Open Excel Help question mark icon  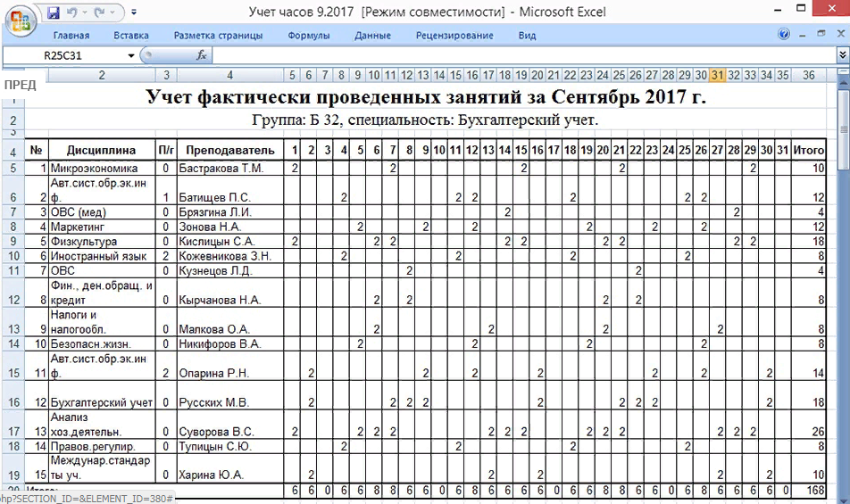tap(784, 35)
